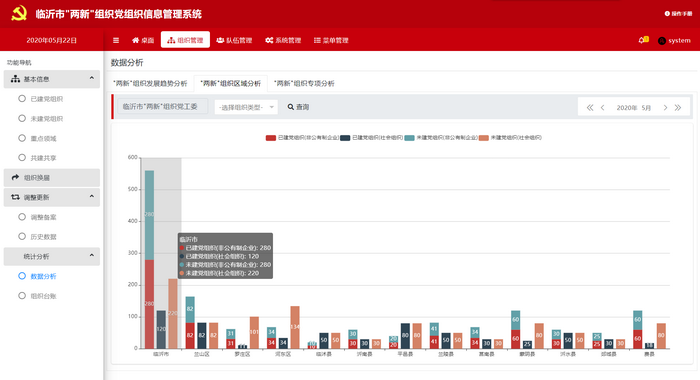Image resolution: width=700 pixels, height=380 pixels.
Task: Click the 2020年05月22日 date text
Action: tap(51, 40)
